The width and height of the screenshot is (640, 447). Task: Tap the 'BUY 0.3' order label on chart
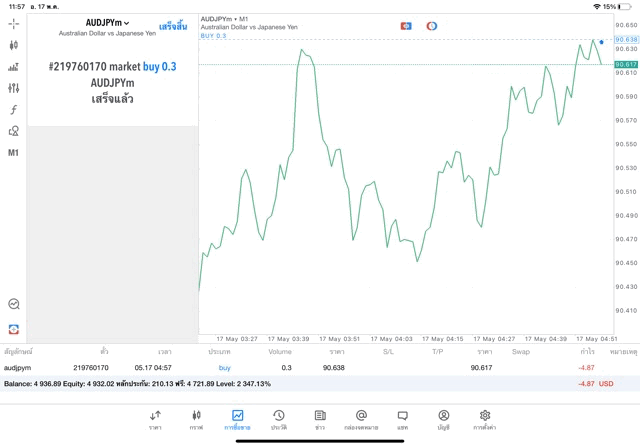213,36
